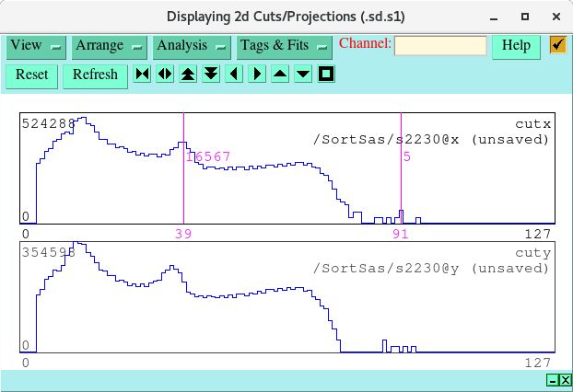Screen dimensions: 573x392
Task: Click the small X button at bottom right
Action: (x=565, y=380)
